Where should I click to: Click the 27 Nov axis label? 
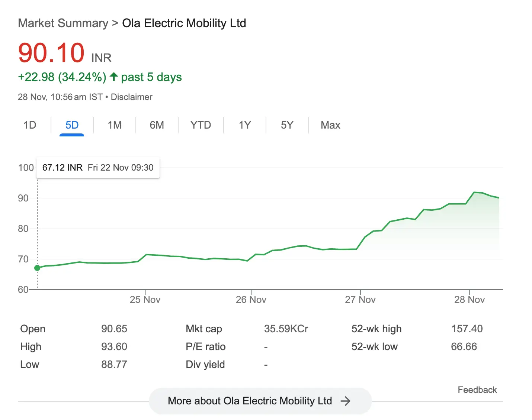(x=360, y=300)
